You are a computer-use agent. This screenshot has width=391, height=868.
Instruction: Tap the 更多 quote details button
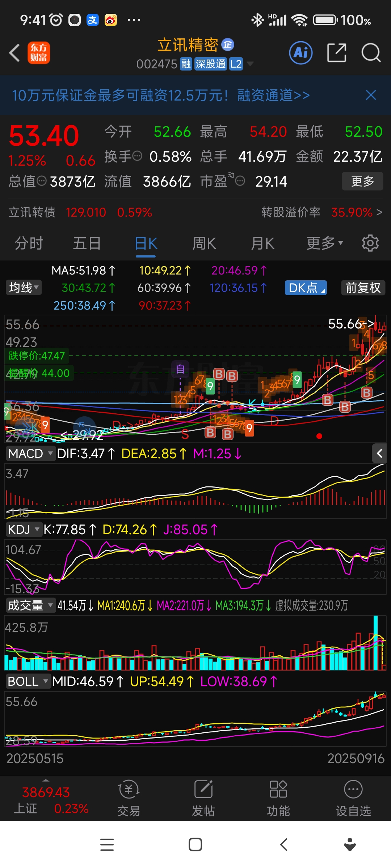[362, 181]
